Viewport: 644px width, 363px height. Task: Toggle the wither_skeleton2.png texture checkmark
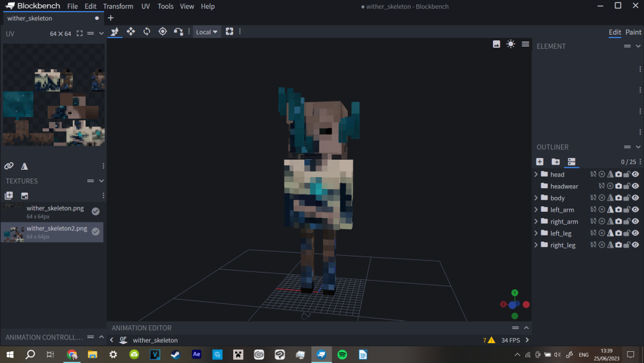[x=96, y=232]
